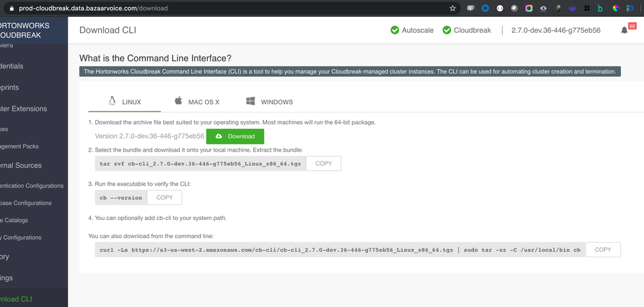Open Blueprints in the sidebar
The image size is (644, 307).
tap(10, 88)
